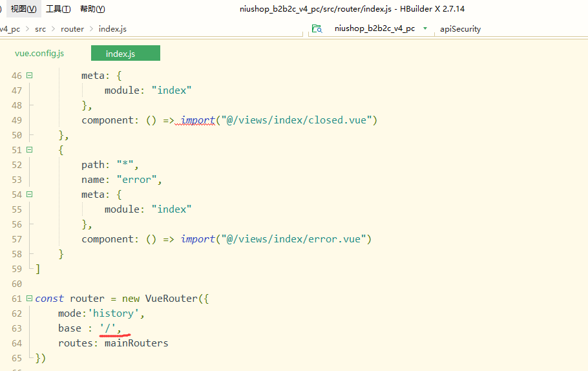Collapse the object block at line 51
The width and height of the screenshot is (588, 371).
tap(29, 150)
